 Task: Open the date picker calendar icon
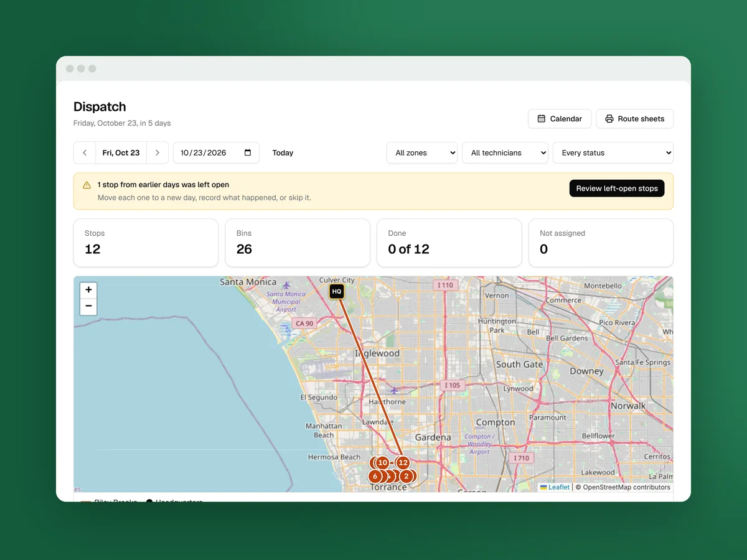[x=248, y=153]
